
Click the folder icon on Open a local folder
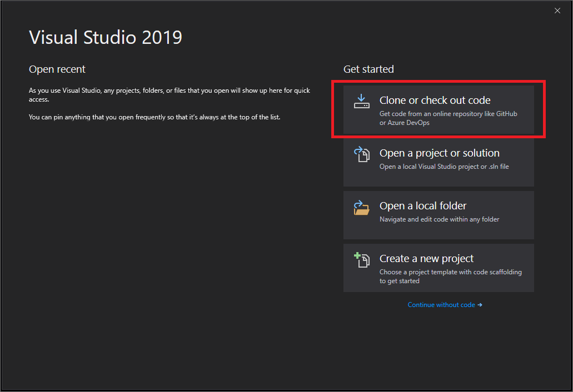pos(362,208)
